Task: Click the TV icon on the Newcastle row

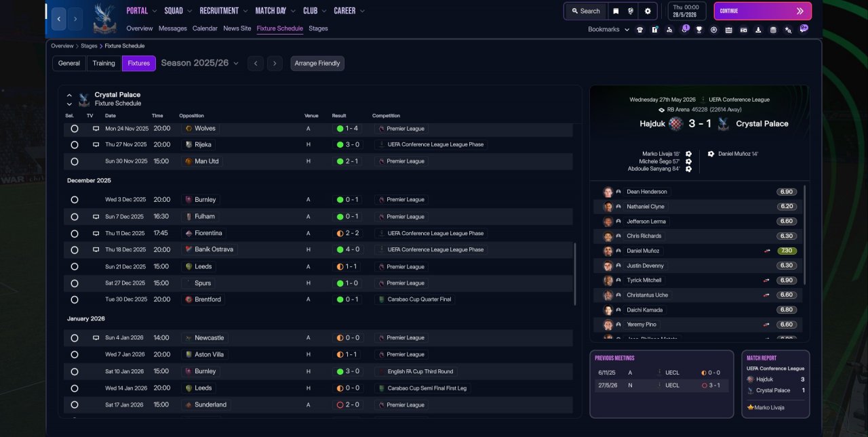Action: coord(96,337)
